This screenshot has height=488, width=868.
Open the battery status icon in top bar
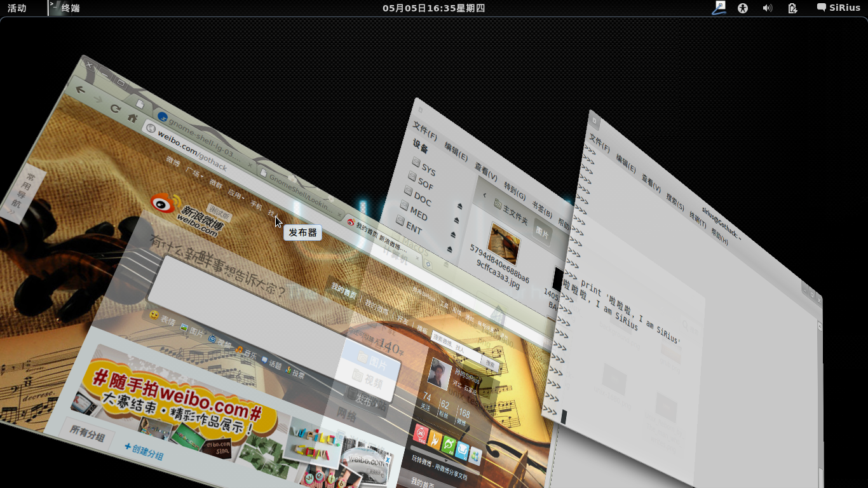click(792, 8)
